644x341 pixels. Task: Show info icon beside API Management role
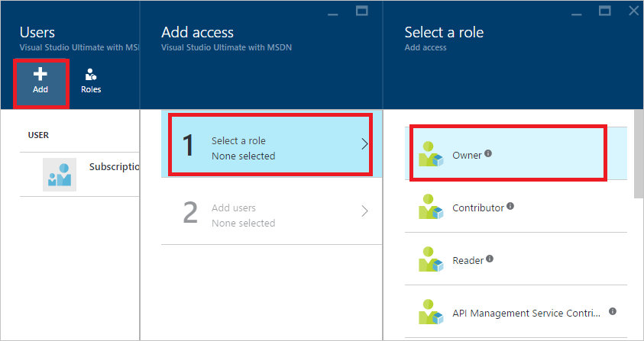(613, 311)
